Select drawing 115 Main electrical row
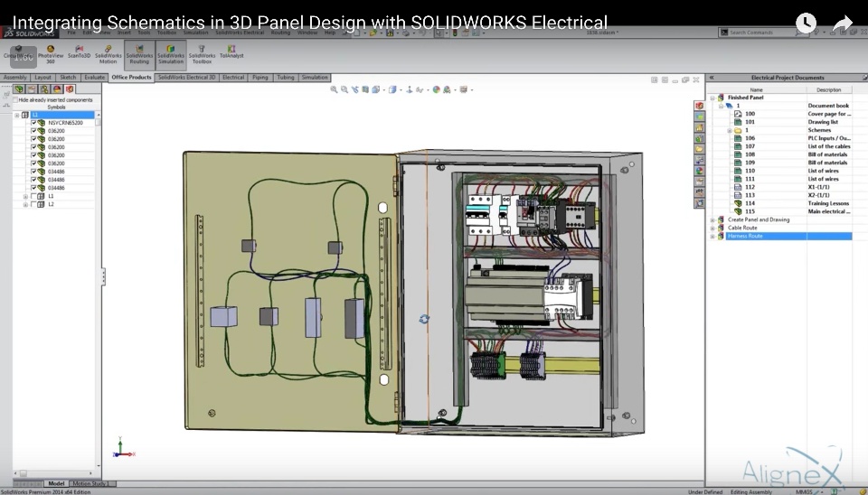The height and width of the screenshot is (495, 868). click(793, 212)
